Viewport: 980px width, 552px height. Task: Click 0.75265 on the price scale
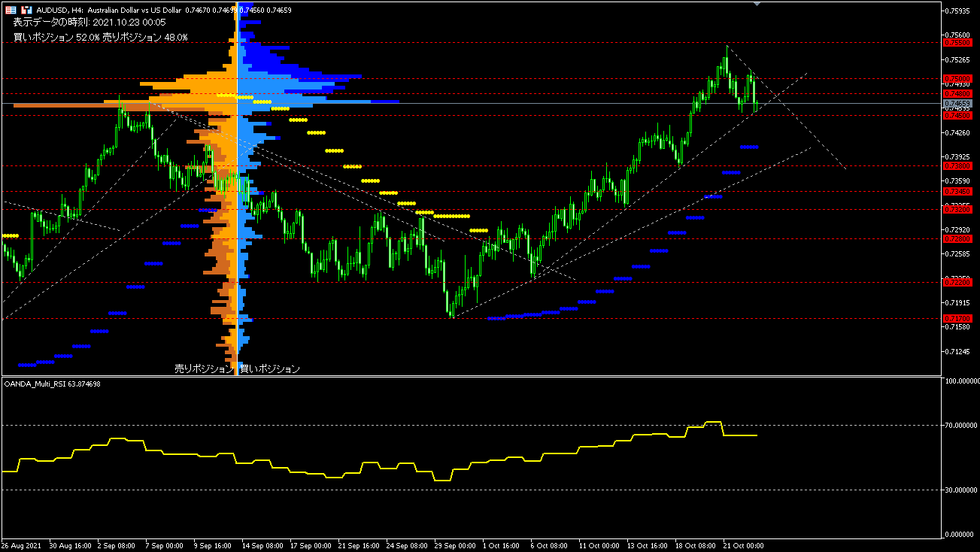958,59
